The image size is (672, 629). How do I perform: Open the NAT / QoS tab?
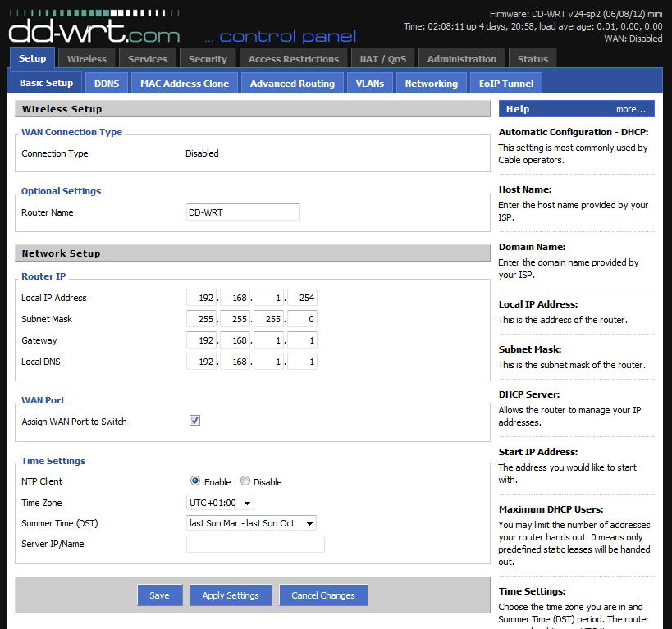[x=383, y=59]
